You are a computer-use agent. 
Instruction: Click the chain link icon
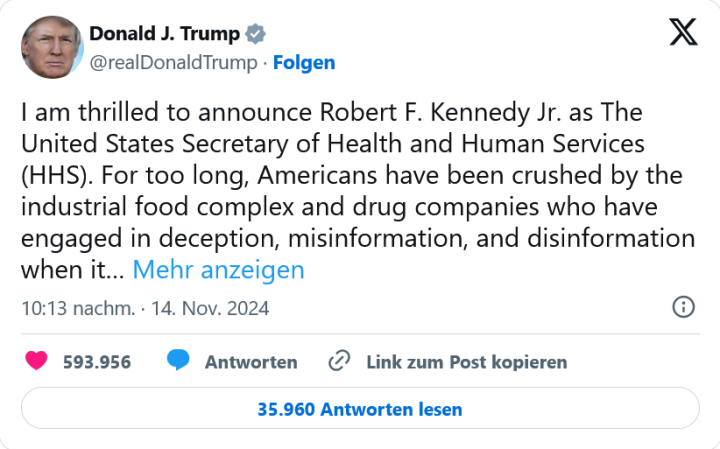(340, 361)
